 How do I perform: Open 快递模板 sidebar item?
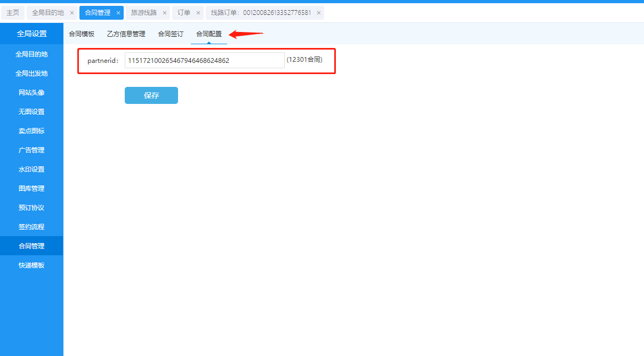tap(31, 265)
